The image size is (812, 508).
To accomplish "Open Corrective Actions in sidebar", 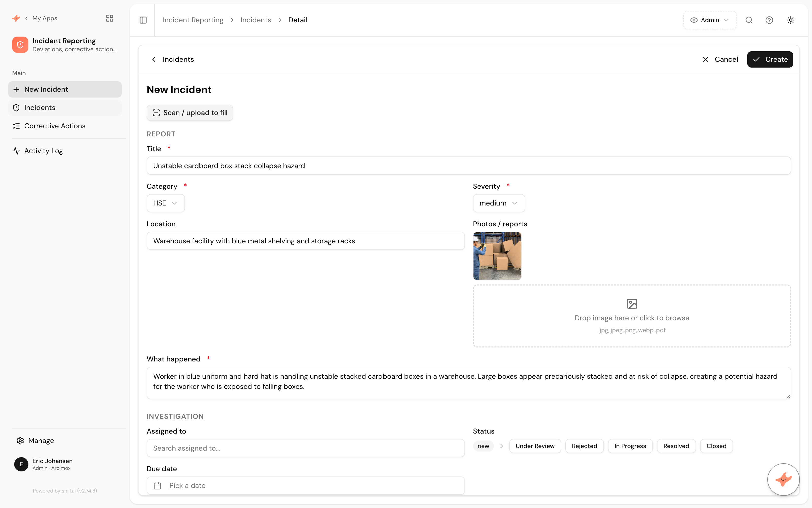I will click(x=65, y=126).
